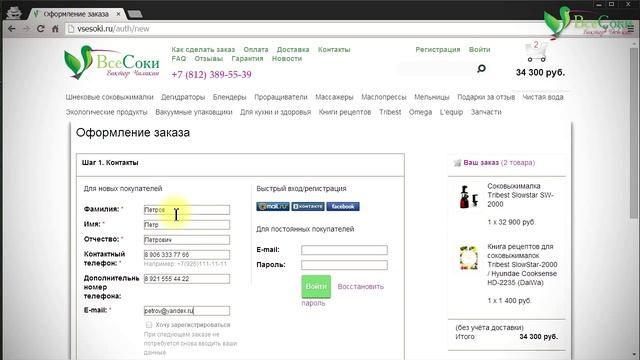Open the 'Доставка' menu link

293,49
